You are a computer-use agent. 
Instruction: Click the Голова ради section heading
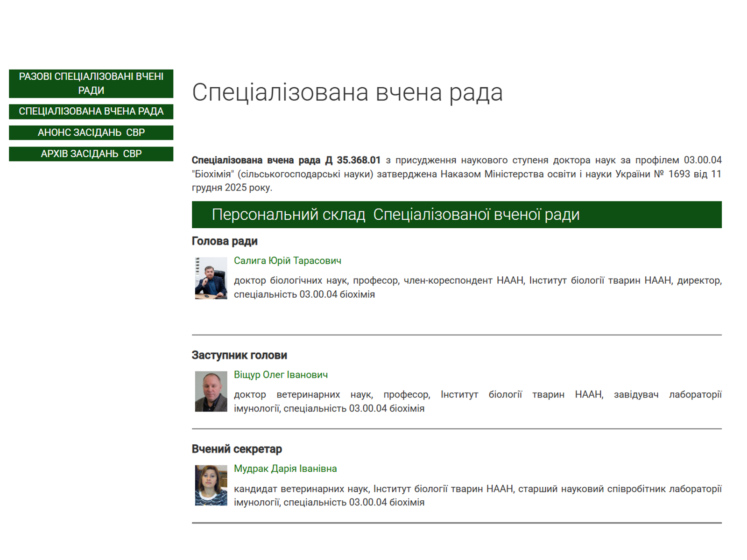225,241
